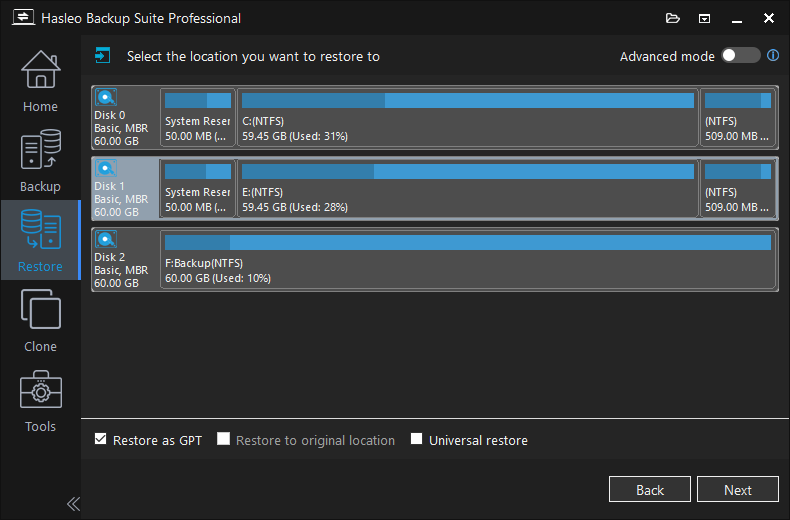Click the F:Backup partition usage bar
Screen dimensions: 790x520
coord(468,243)
